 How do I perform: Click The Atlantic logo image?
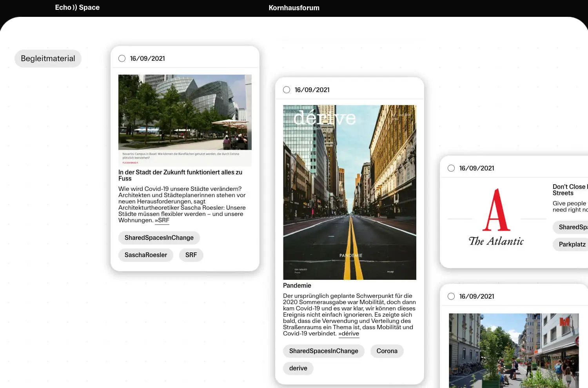[x=496, y=218]
